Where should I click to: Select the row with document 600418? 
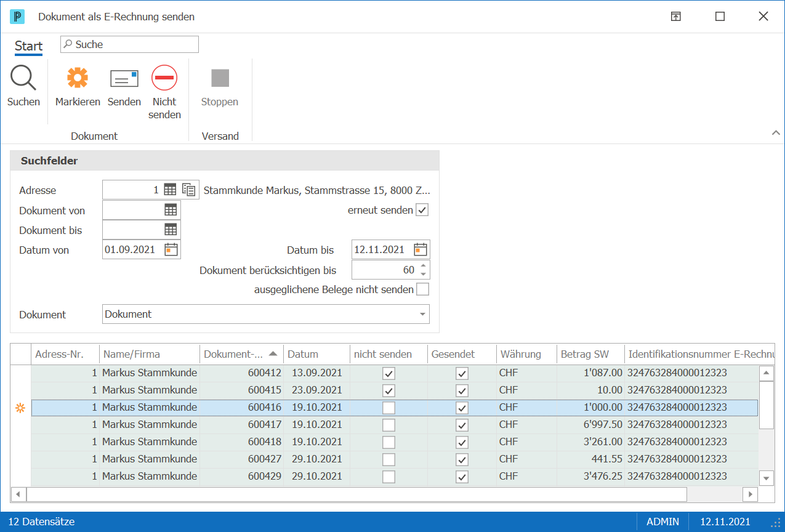point(395,441)
